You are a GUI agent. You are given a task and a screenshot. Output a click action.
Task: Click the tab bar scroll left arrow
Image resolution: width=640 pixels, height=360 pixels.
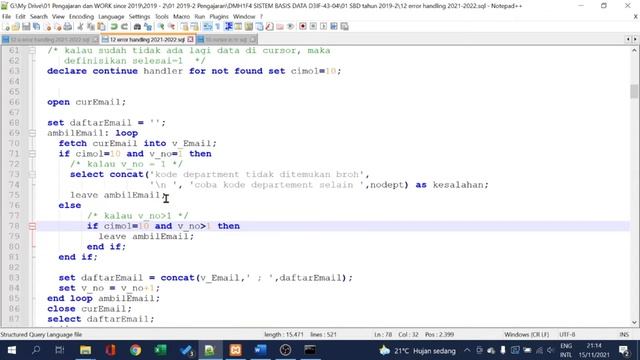pyautogui.click(x=628, y=39)
